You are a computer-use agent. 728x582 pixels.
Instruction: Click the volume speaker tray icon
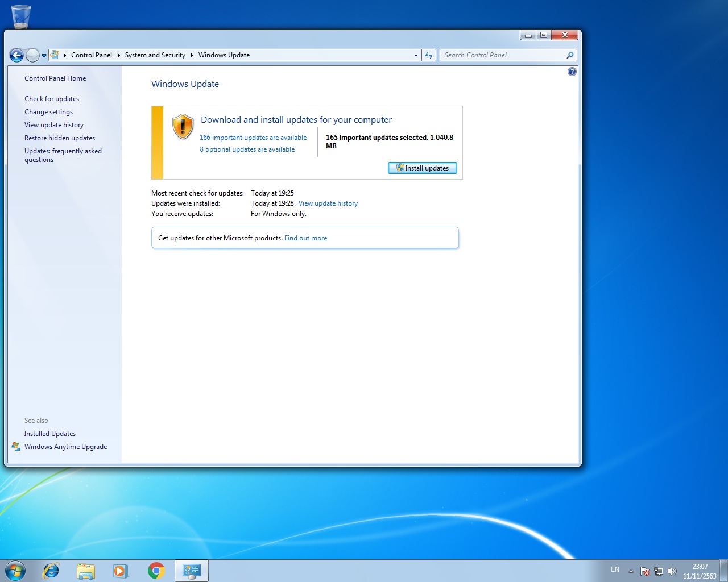(672, 571)
